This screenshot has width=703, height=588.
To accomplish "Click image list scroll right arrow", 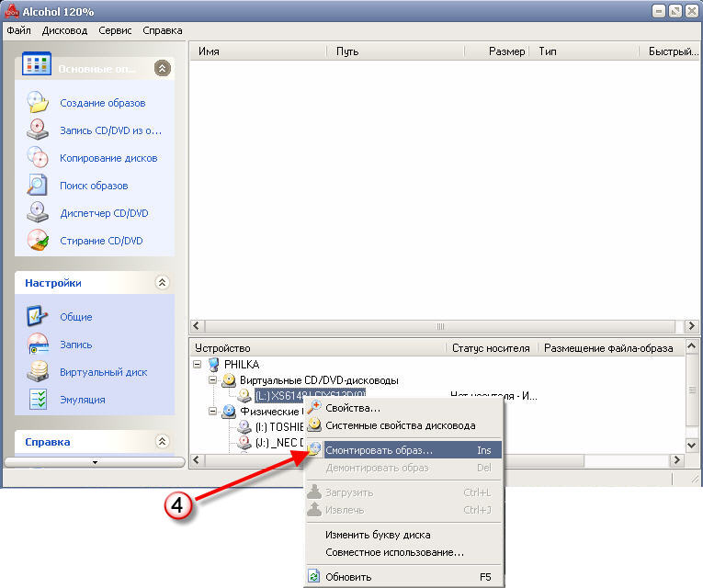I will pos(691,326).
